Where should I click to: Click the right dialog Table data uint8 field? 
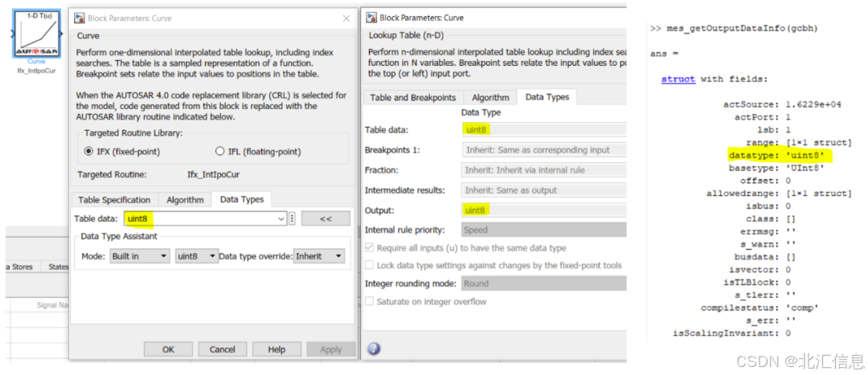tap(543, 129)
